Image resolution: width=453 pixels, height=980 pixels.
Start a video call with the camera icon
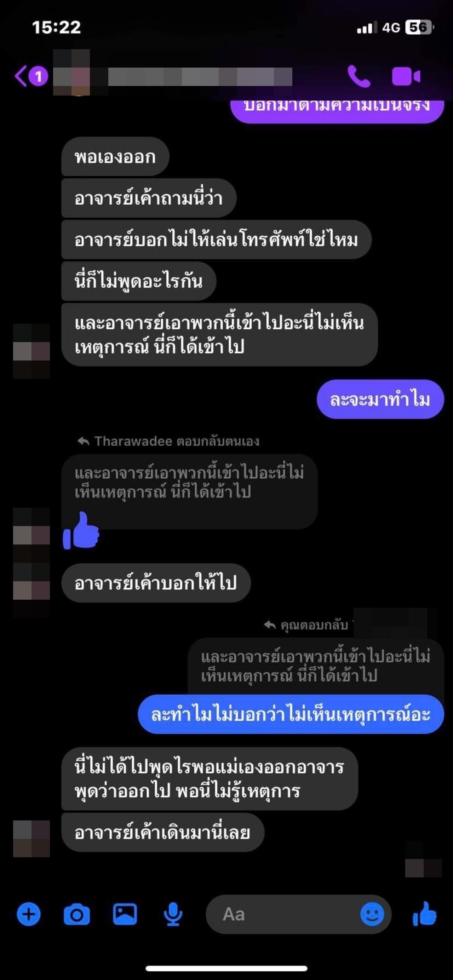[x=406, y=76]
